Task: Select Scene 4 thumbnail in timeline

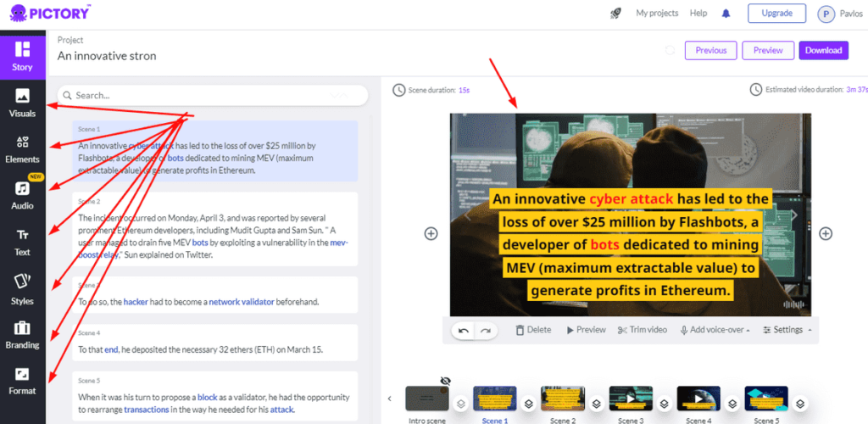Action: click(x=698, y=399)
